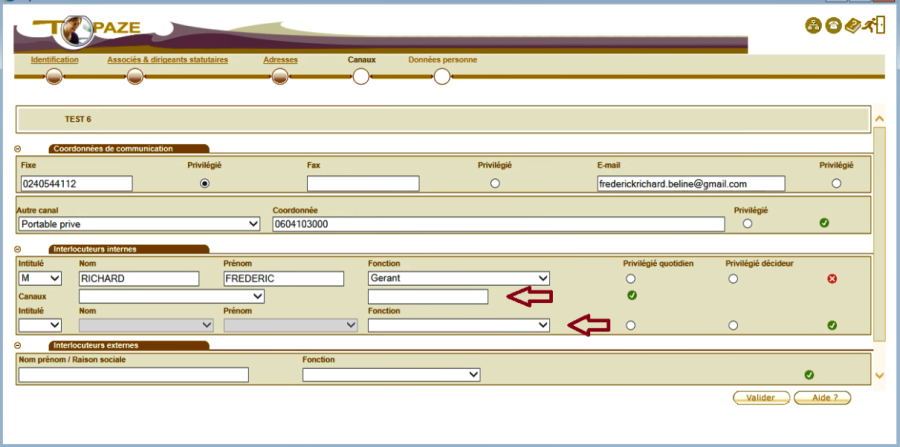The image size is (900, 447).
Task: Click the vertical scrollbar down arrow
Action: tap(879, 376)
